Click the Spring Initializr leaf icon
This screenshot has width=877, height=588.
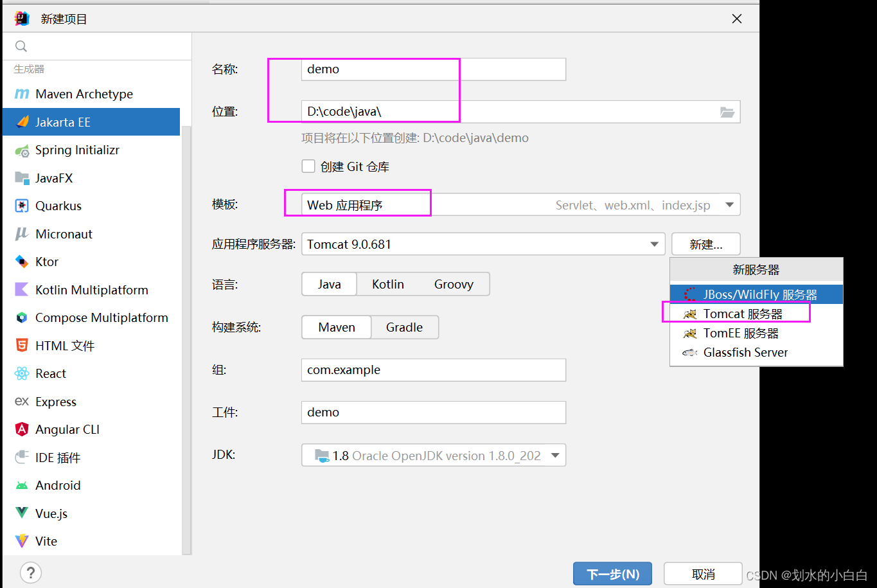(22, 150)
